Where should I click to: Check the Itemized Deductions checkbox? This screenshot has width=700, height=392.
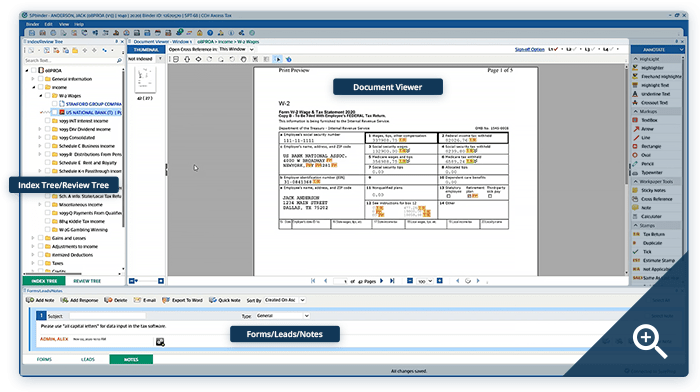41,255
